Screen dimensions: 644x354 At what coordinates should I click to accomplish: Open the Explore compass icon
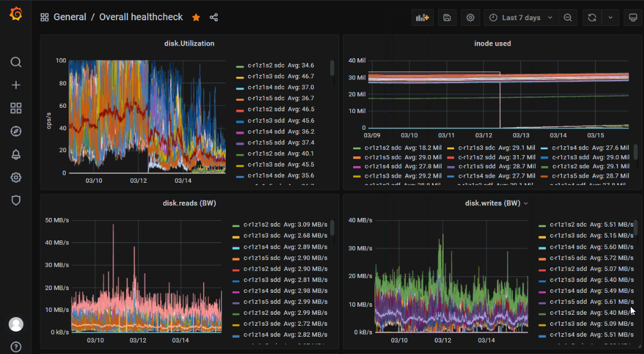pyautogui.click(x=16, y=131)
